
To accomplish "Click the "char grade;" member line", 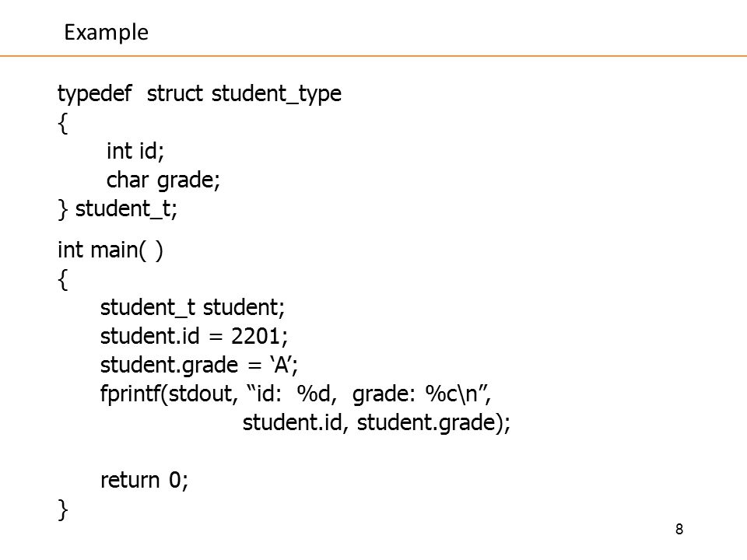I will coord(163,180).
